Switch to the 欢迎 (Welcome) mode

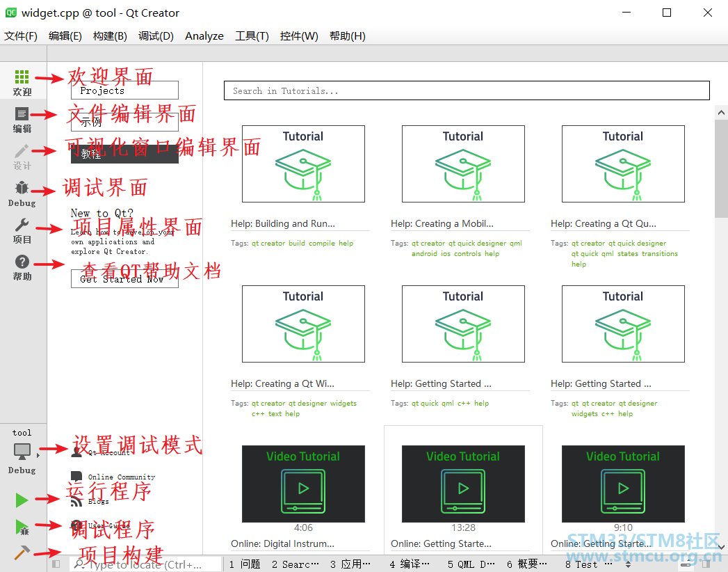click(22, 82)
